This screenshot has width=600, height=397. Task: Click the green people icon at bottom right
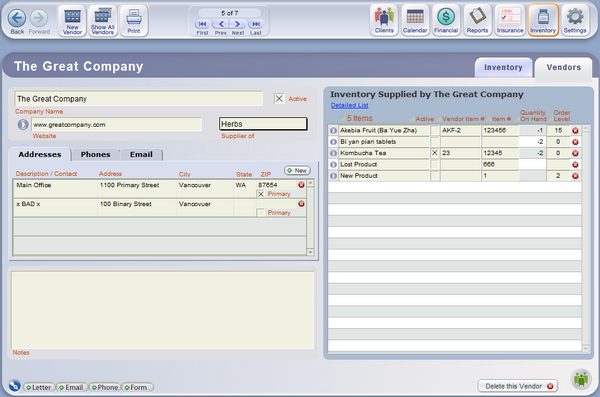[581, 379]
